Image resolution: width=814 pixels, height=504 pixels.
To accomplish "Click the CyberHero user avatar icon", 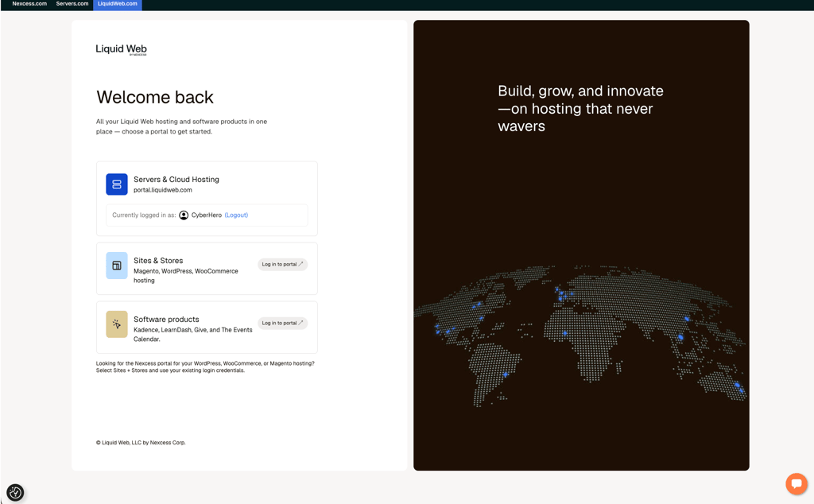I will (x=184, y=215).
